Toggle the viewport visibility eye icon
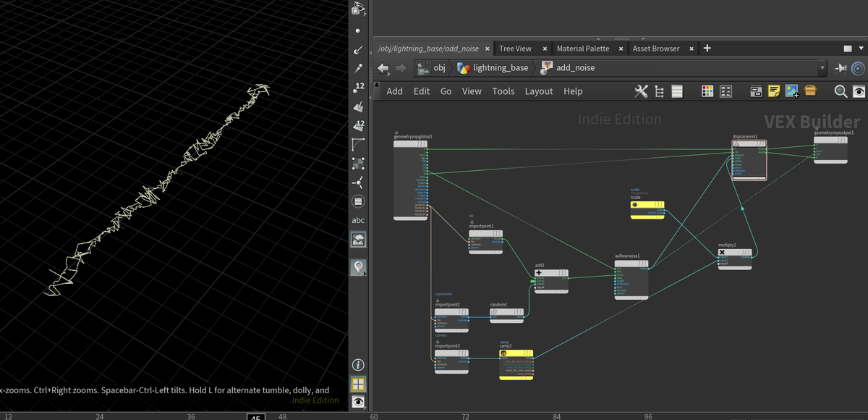This screenshot has width=868, height=420. [358, 402]
